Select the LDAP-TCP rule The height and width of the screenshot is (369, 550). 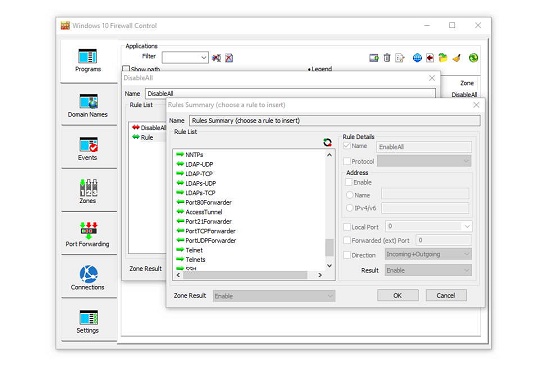(x=199, y=174)
